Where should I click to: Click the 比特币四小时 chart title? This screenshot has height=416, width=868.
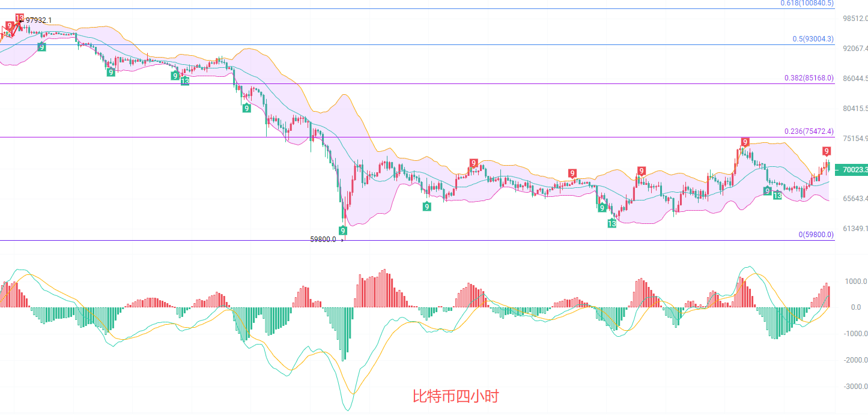click(x=455, y=396)
